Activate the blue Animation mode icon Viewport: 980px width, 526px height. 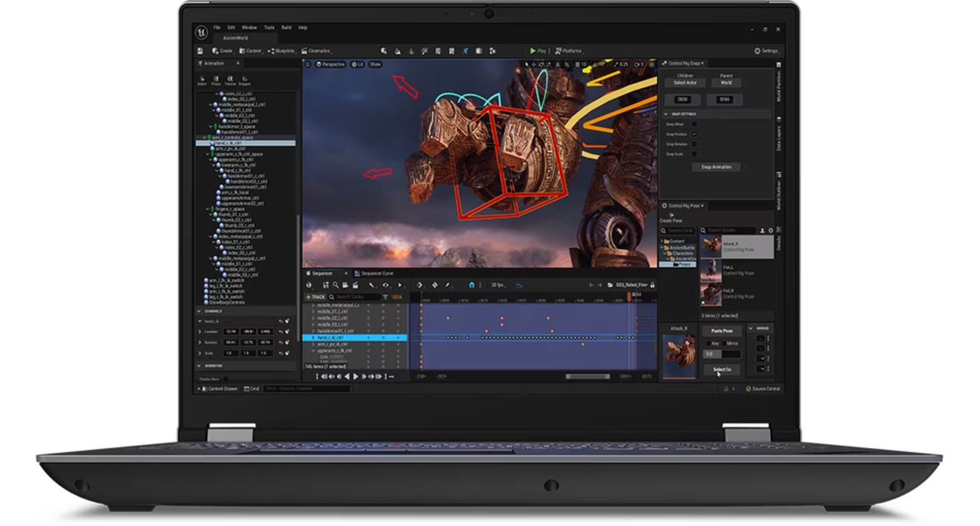tap(465, 51)
